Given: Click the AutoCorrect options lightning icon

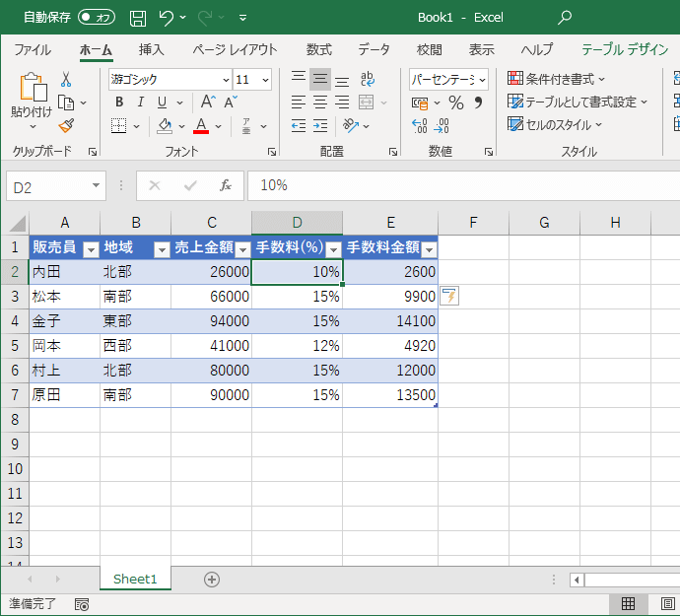Looking at the screenshot, I should click(449, 297).
